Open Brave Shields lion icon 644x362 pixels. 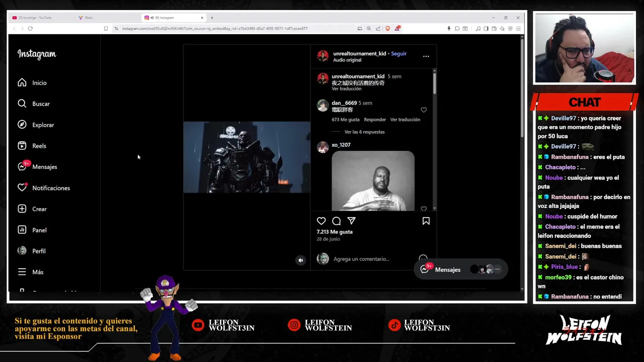pyautogui.click(x=387, y=29)
